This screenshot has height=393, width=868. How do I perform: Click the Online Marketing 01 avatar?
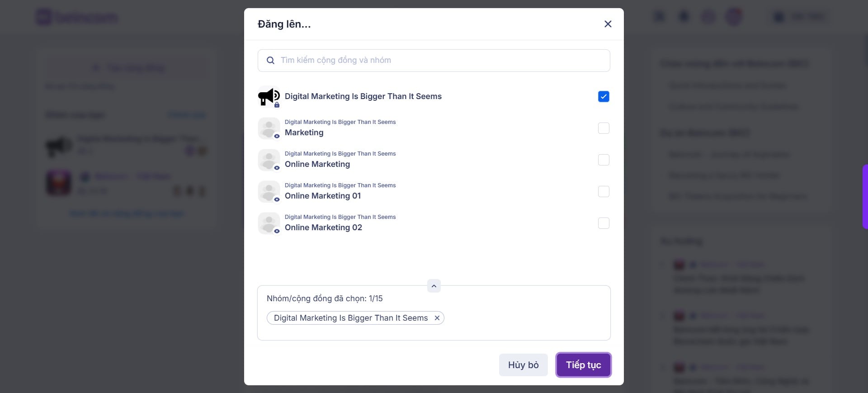(x=269, y=192)
